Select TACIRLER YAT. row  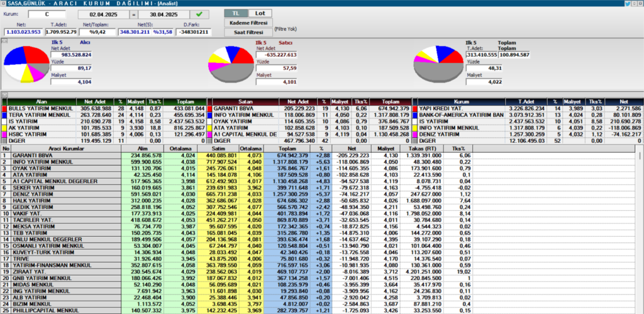(x=237, y=220)
